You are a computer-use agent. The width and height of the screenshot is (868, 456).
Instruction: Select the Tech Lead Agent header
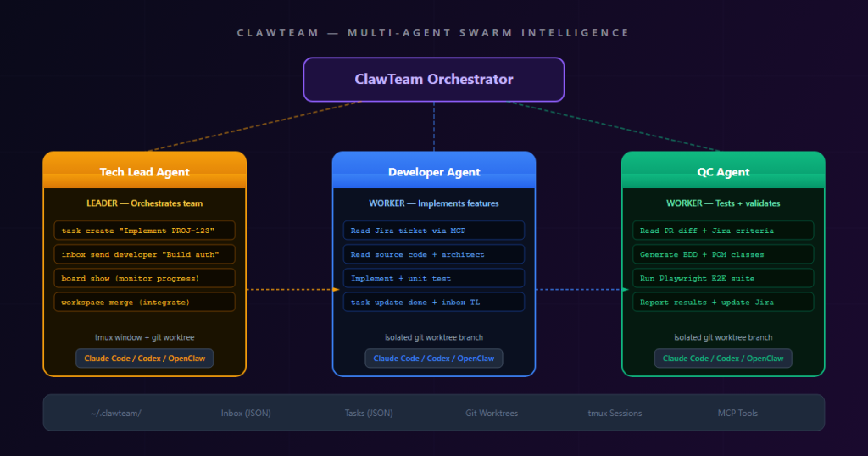tap(144, 170)
